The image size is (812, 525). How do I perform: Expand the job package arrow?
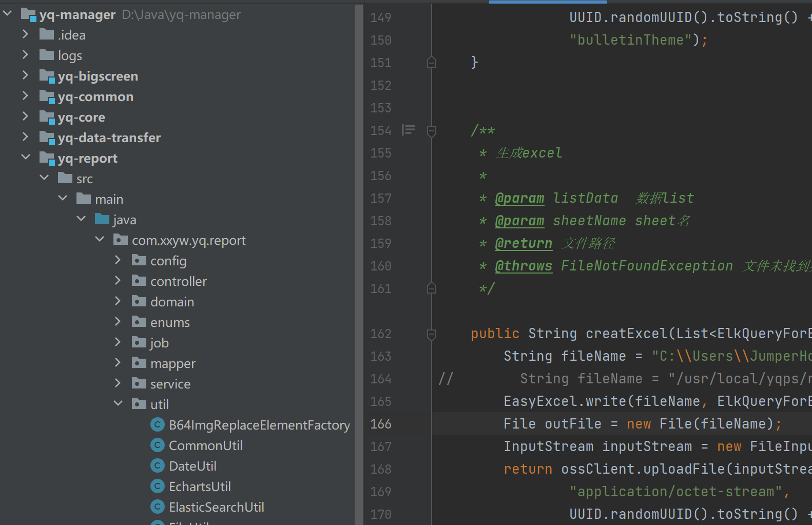click(x=118, y=342)
